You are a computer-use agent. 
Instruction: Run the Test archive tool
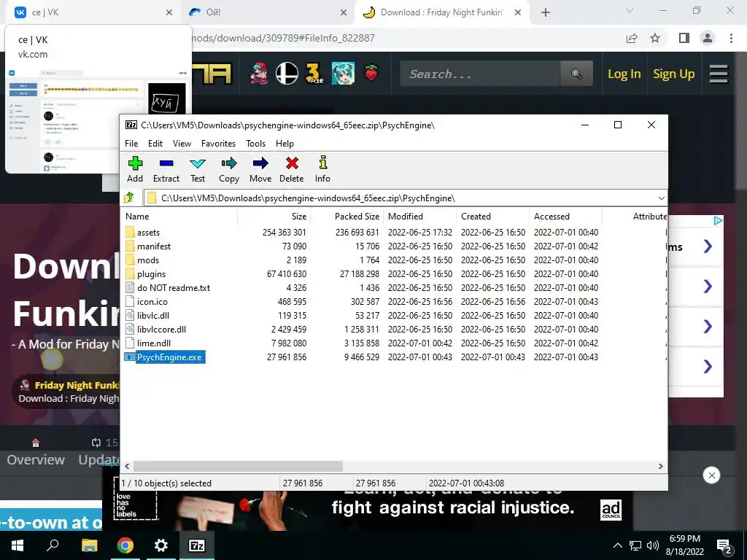[x=198, y=169]
